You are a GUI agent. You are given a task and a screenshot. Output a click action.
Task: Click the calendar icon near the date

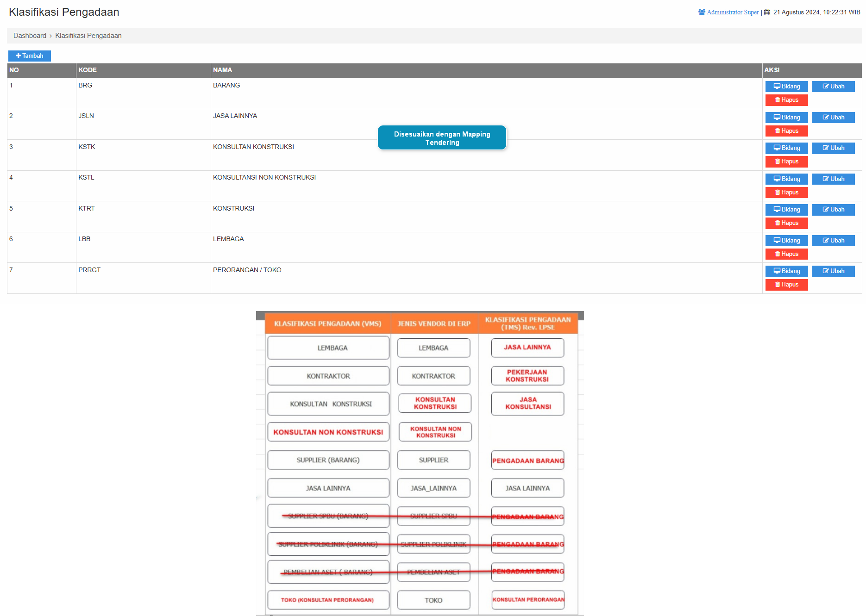click(767, 12)
